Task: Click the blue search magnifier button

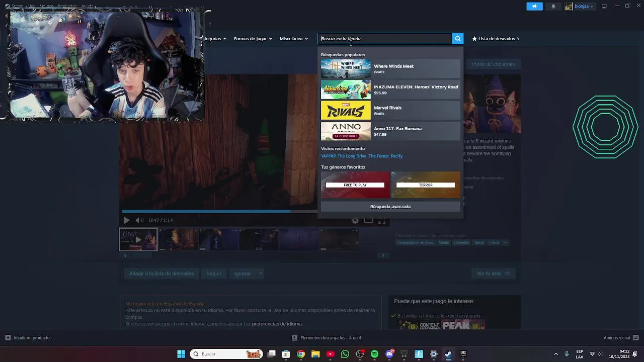Action: 457,39
